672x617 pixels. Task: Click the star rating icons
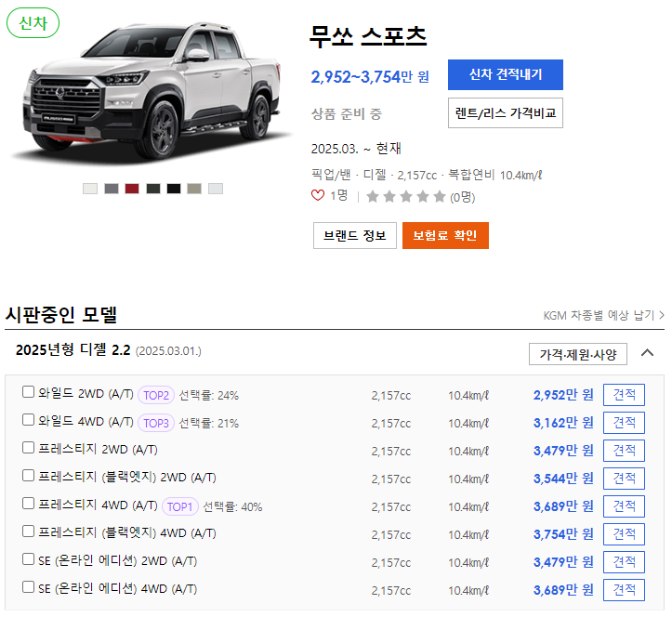406,197
